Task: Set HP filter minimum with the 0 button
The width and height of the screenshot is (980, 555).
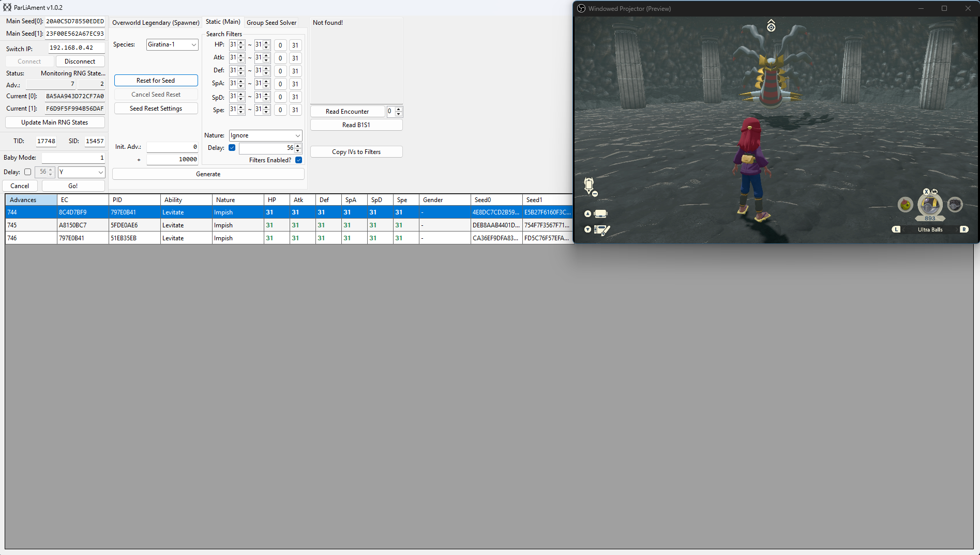Action: click(x=280, y=45)
